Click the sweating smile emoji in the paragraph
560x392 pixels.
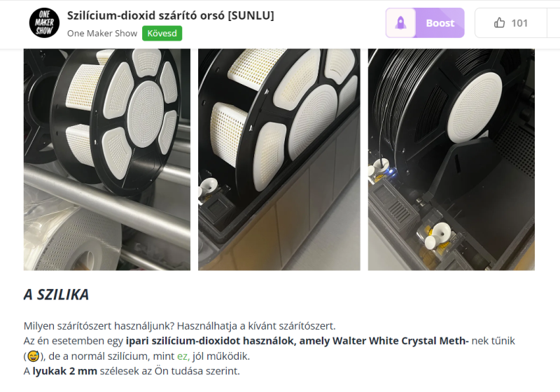33,356
